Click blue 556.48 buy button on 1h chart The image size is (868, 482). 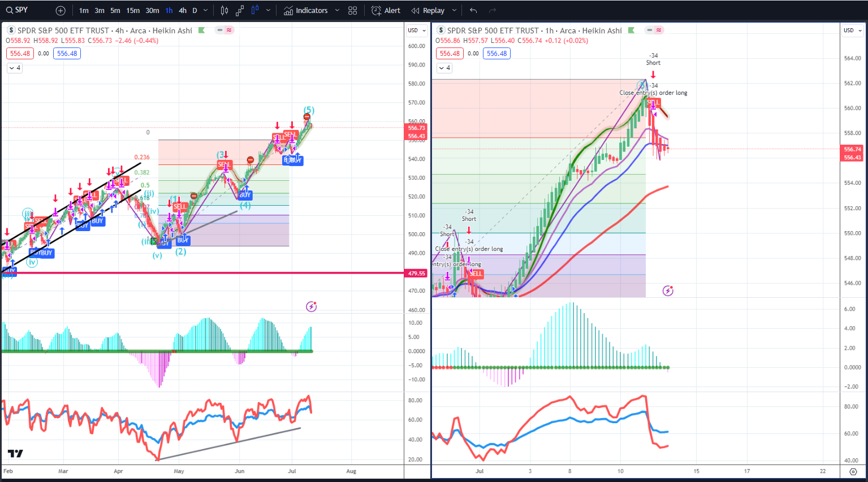click(x=497, y=54)
